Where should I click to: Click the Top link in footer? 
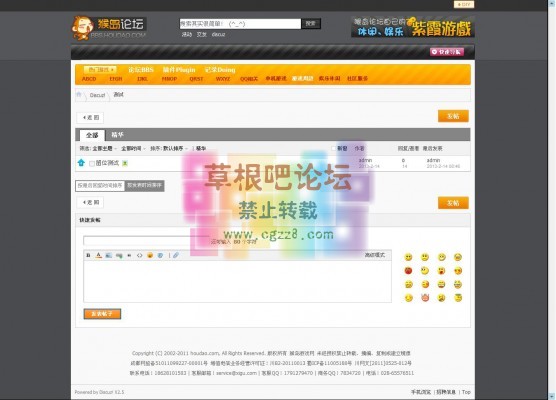coord(466,392)
